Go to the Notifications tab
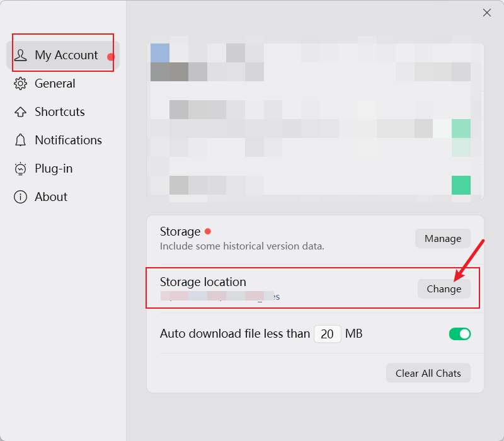The height and width of the screenshot is (441, 504). point(63,140)
